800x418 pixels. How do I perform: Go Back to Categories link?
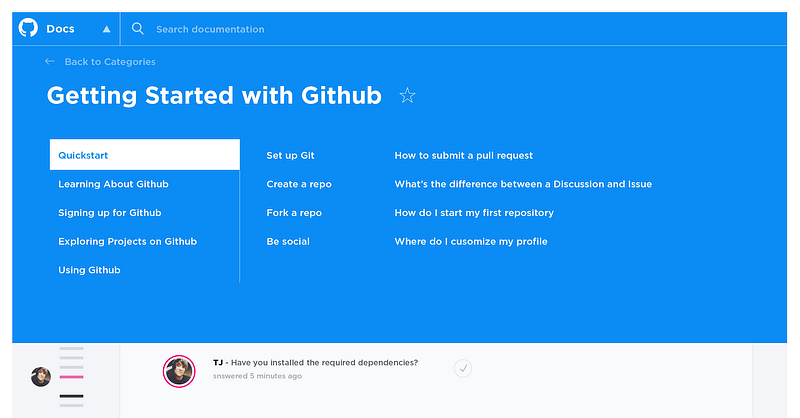coord(110,62)
